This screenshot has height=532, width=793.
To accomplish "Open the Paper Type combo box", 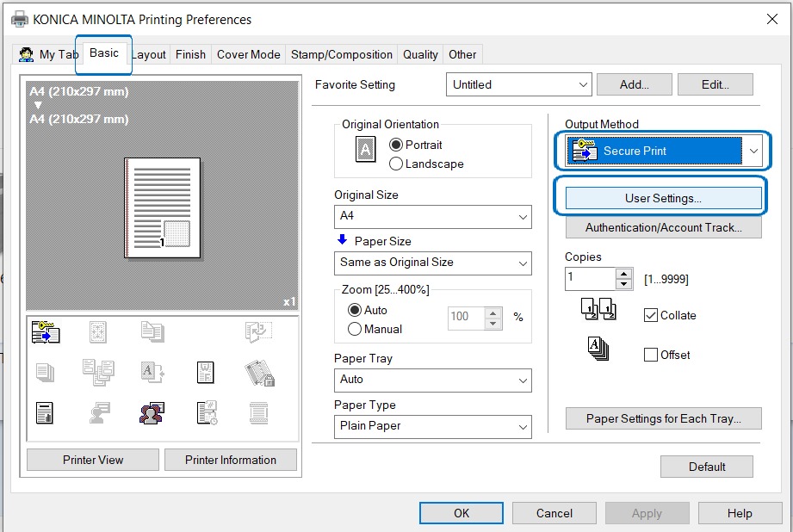I will 432,425.
